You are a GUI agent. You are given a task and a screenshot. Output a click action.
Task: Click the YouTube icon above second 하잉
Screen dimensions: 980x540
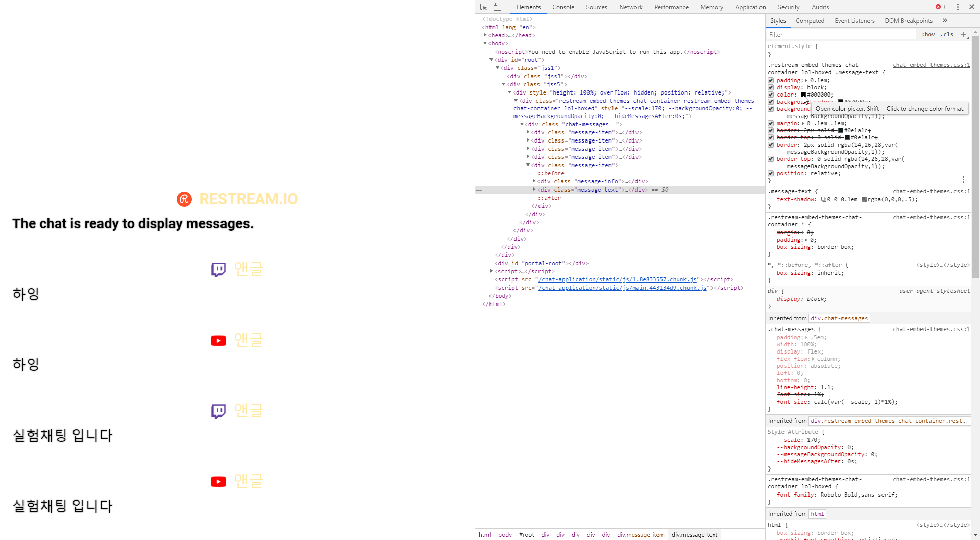tap(218, 341)
